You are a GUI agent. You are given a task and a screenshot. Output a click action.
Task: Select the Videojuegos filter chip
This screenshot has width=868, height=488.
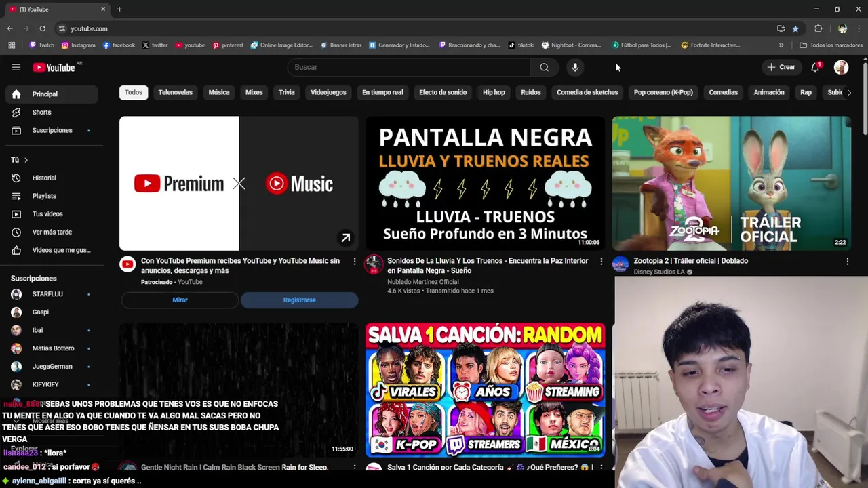point(328,92)
